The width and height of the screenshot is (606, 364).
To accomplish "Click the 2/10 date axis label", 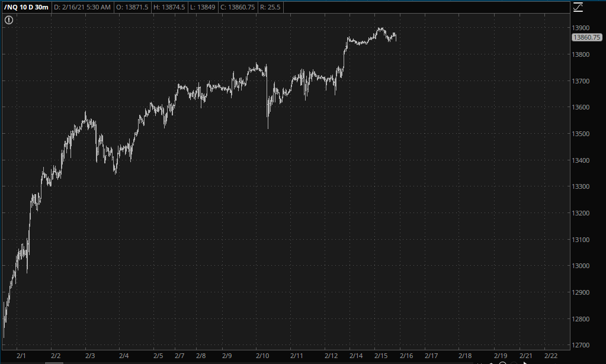I will click(x=262, y=356).
